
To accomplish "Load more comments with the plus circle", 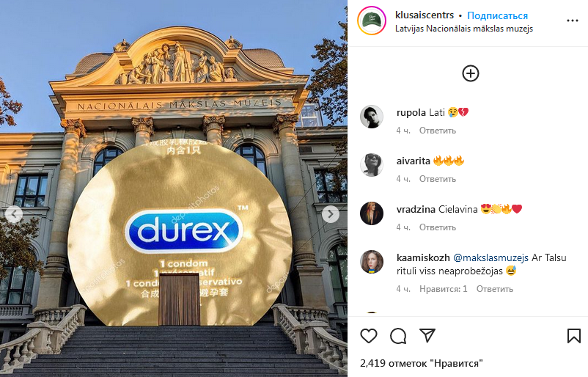I will tap(471, 73).
